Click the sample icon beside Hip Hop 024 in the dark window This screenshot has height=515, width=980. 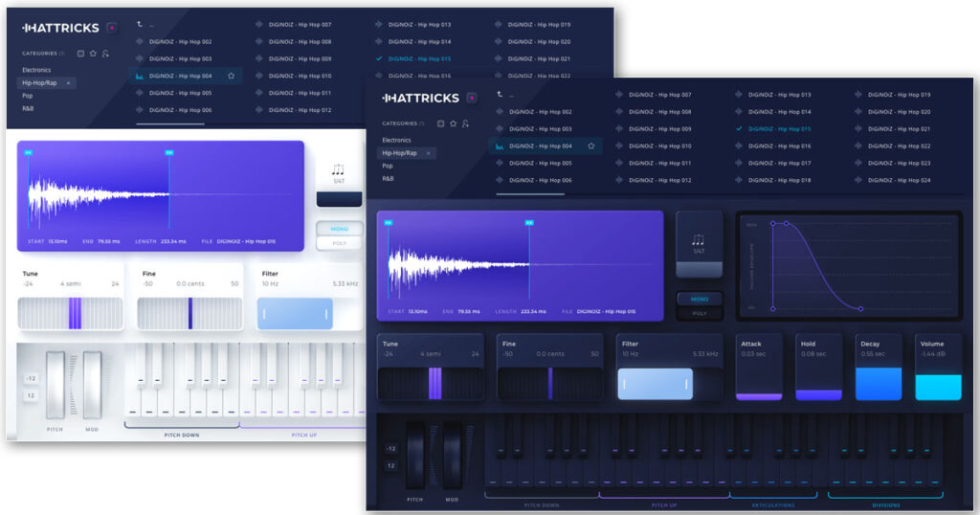tap(858, 180)
